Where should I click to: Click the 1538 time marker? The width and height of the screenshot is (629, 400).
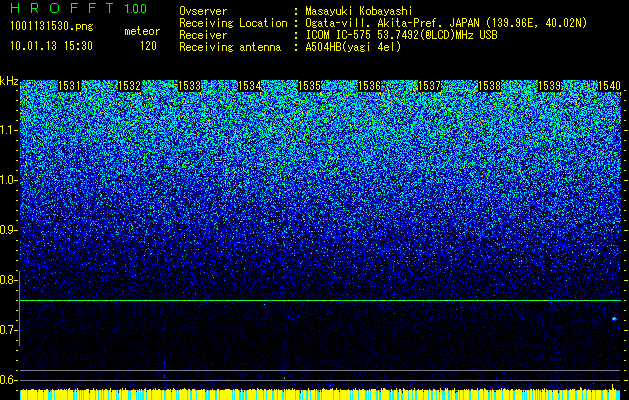click(x=489, y=86)
